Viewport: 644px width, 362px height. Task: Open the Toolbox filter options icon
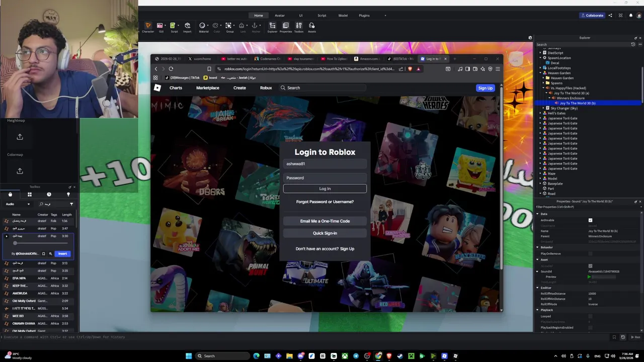point(71,204)
